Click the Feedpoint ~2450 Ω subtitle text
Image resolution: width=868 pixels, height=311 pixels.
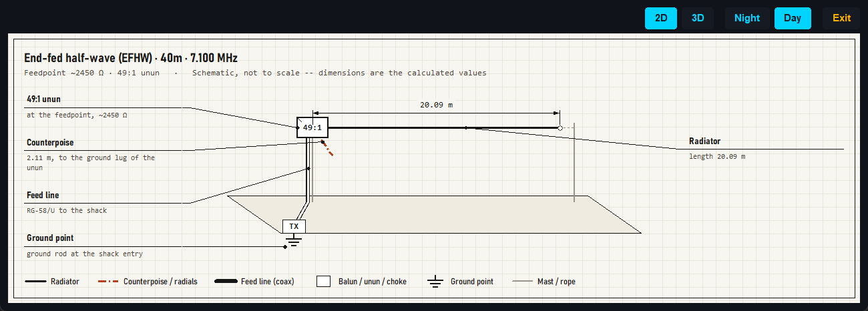pos(91,73)
